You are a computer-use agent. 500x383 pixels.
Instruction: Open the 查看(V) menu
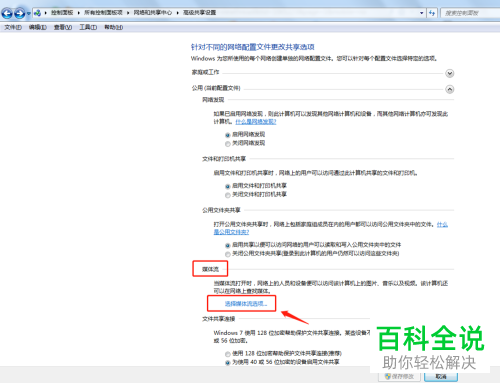(63, 27)
